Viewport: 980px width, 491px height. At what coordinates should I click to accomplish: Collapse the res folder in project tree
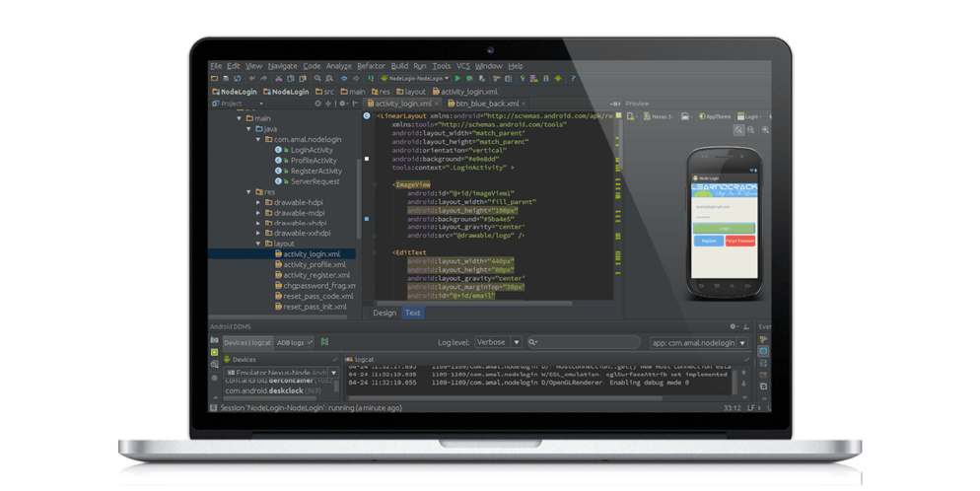coord(246,192)
